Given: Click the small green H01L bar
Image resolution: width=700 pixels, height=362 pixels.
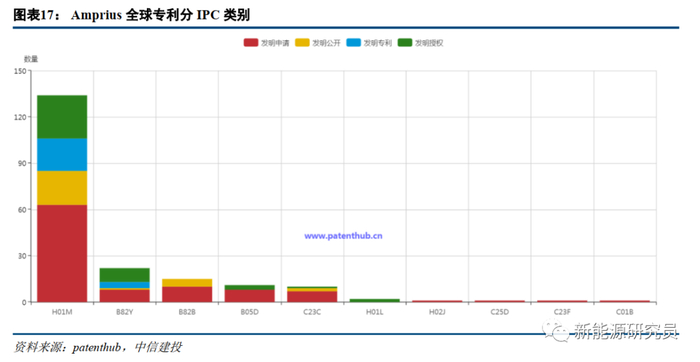Looking at the screenshot, I should click(x=375, y=300).
